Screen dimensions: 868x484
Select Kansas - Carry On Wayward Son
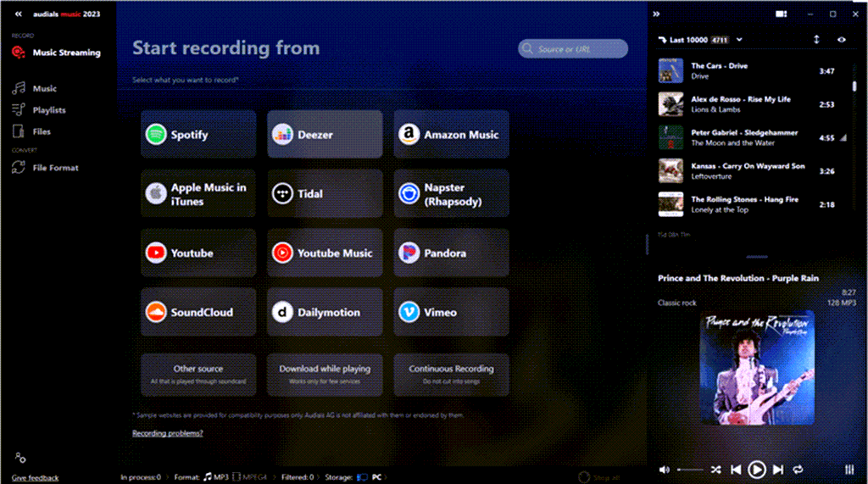click(753, 171)
